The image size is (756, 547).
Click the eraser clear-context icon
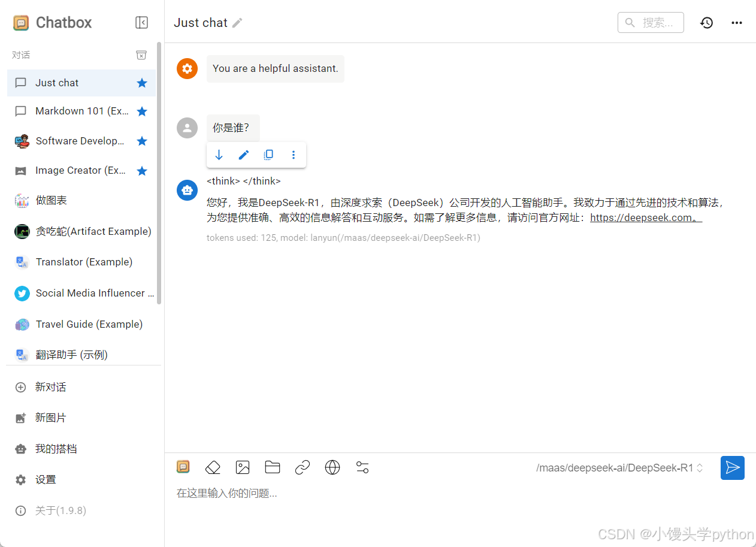point(213,467)
